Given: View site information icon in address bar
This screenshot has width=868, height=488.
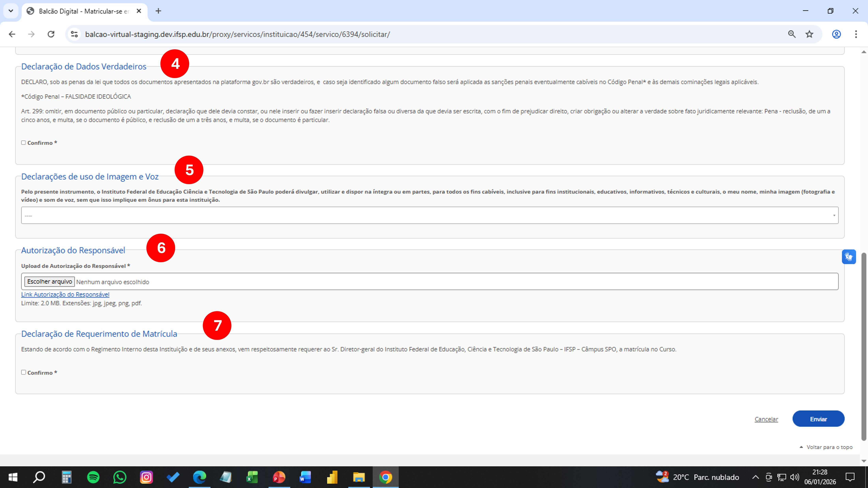Looking at the screenshot, I should tap(74, 34).
